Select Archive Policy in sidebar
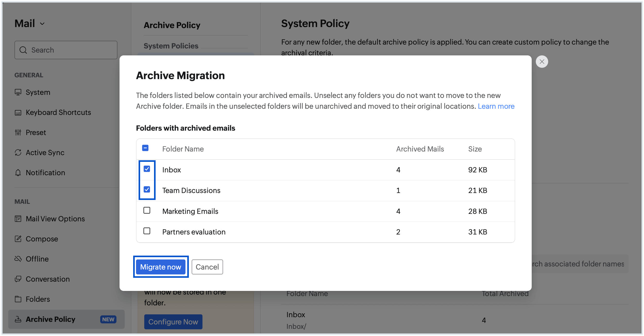The image size is (644, 336). (66, 319)
